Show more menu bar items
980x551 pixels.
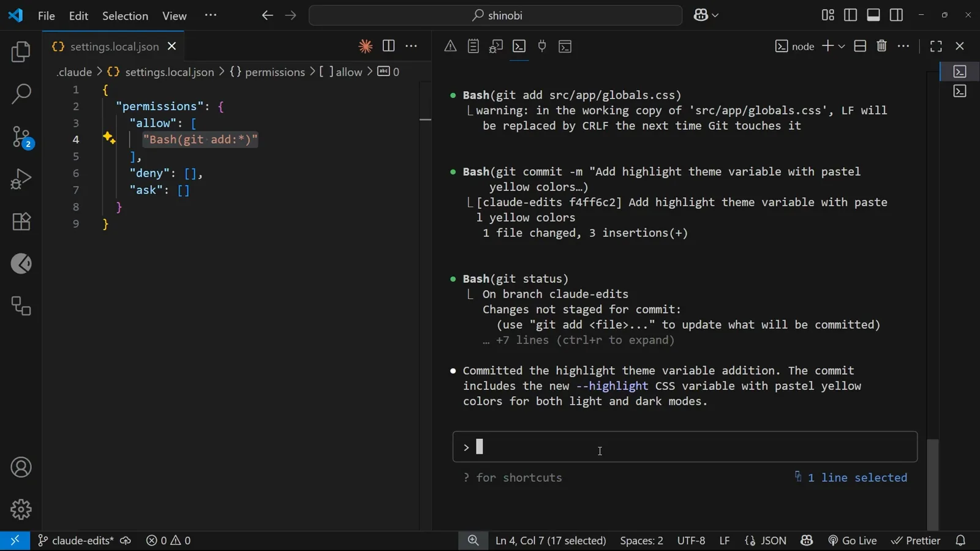[x=211, y=16]
